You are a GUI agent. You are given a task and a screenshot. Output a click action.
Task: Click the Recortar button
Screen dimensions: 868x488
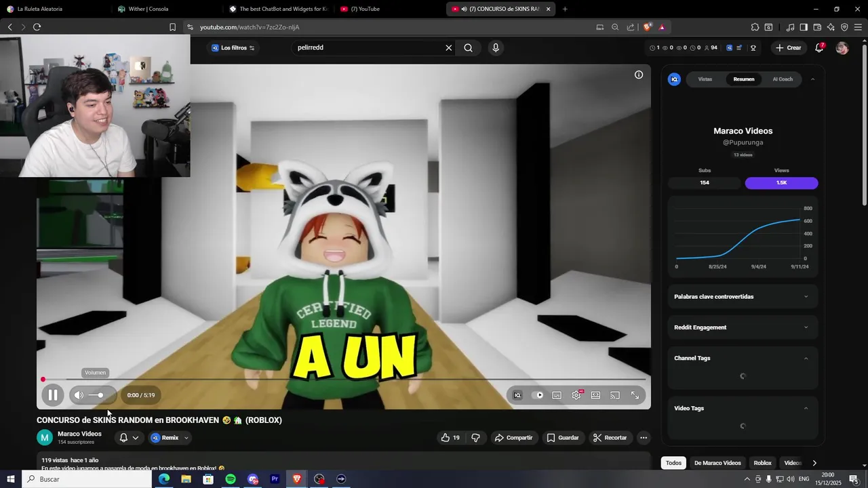click(610, 438)
